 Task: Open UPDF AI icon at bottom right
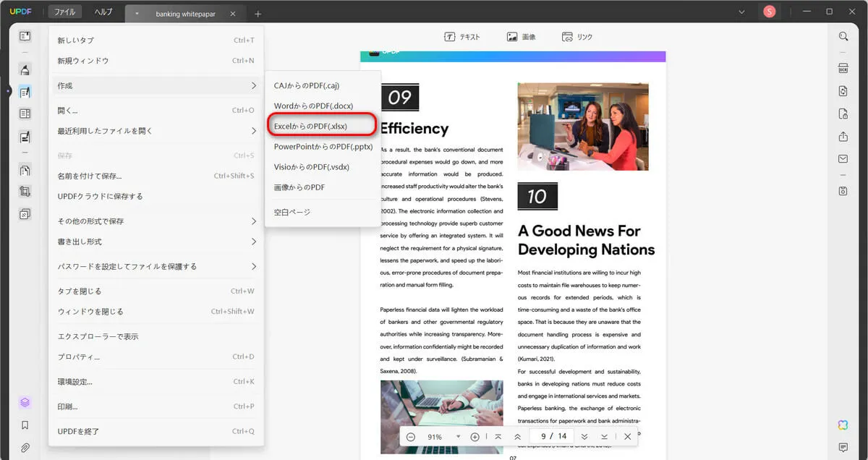point(843,425)
